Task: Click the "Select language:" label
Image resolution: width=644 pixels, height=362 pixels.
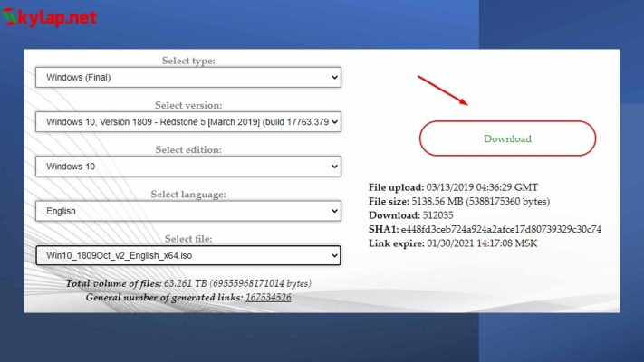Action: (188, 195)
